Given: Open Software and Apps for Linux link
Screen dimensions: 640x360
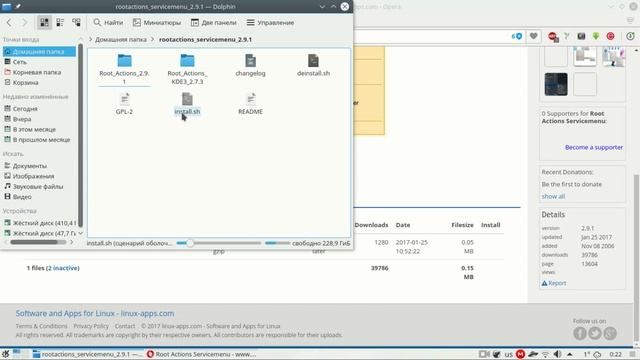Looking at the screenshot, I should point(95,313).
